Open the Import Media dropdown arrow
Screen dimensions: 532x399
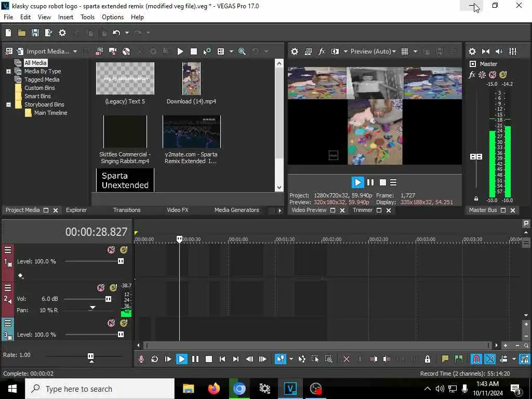coord(75,51)
